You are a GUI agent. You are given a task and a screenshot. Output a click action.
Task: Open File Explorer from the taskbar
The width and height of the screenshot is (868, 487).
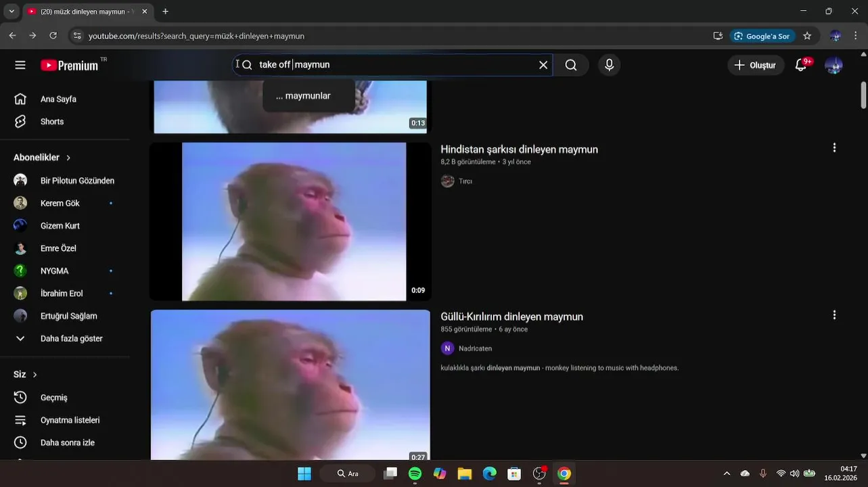click(x=464, y=473)
